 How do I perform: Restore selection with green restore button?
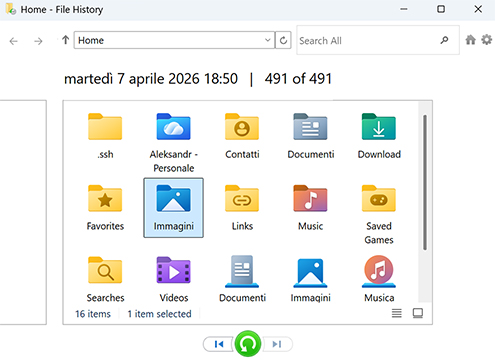coord(248,344)
